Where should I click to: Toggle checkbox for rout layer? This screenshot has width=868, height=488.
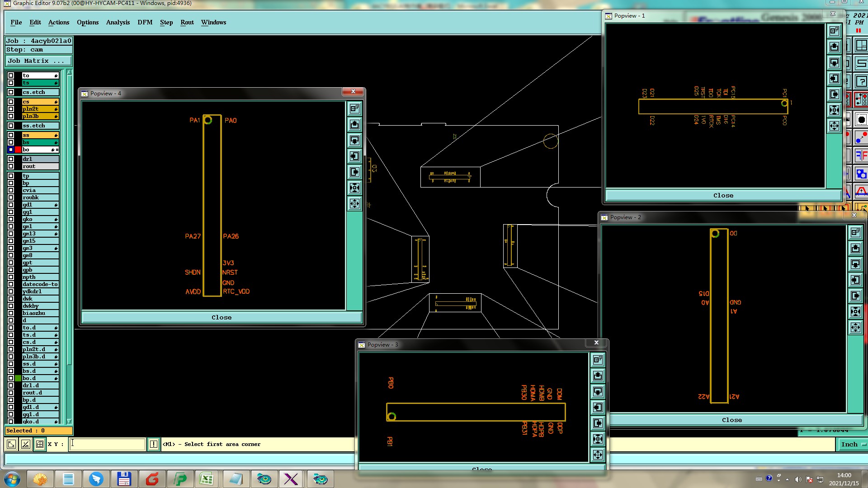click(x=11, y=166)
